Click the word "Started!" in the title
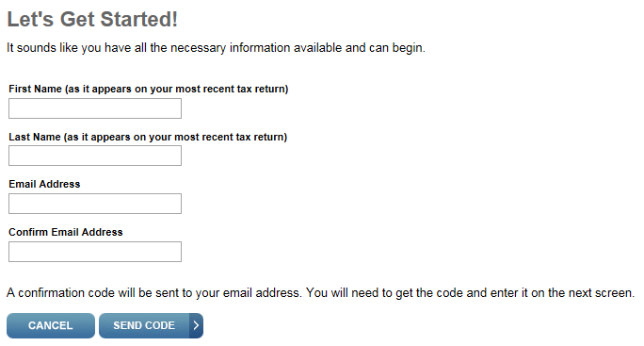This screenshot has width=644, height=346. 139,20
